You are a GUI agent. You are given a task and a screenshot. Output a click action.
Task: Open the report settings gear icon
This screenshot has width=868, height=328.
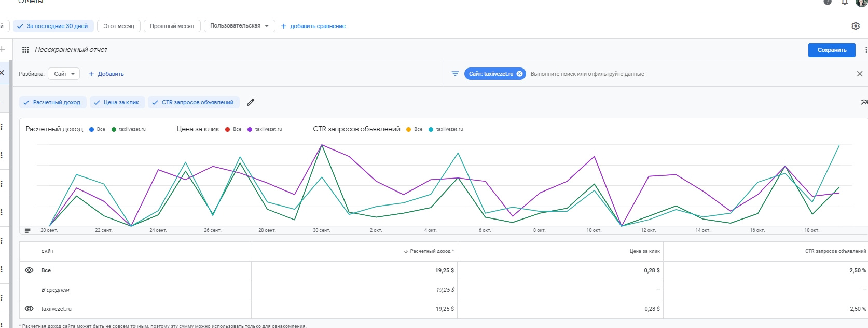[x=856, y=26]
